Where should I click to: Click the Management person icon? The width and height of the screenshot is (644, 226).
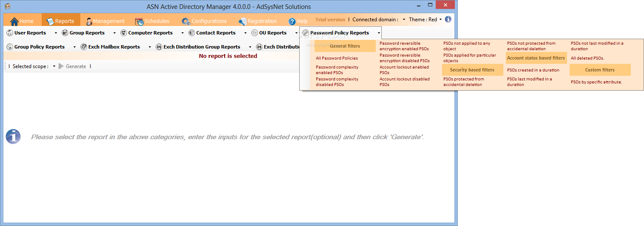pyautogui.click(x=89, y=21)
